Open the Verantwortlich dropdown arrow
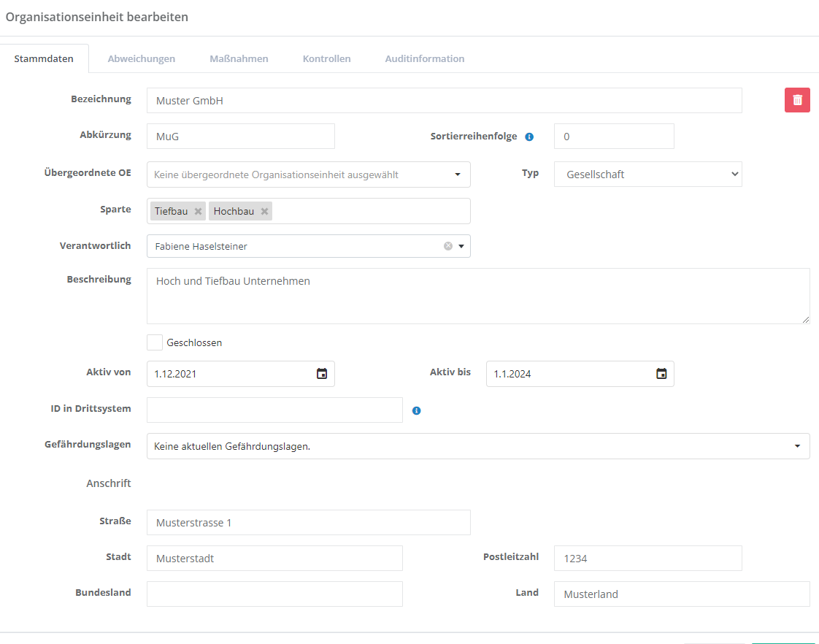The height and width of the screenshot is (644, 819). pos(461,246)
